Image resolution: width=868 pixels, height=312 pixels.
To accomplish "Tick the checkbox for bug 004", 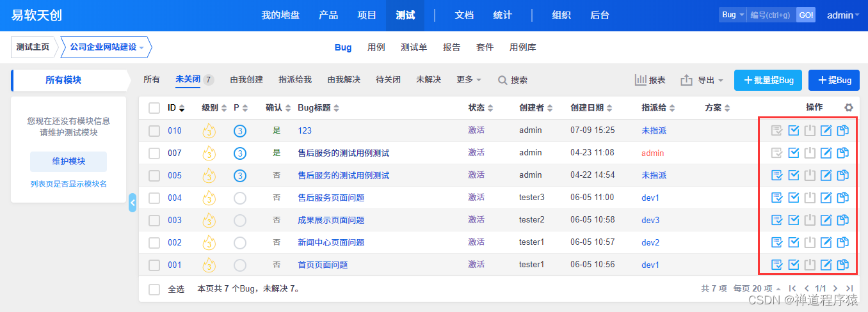I will click(x=154, y=198).
